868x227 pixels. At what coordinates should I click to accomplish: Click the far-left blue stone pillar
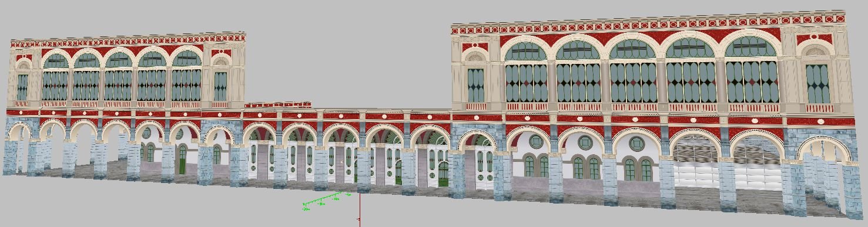pos(10,157)
